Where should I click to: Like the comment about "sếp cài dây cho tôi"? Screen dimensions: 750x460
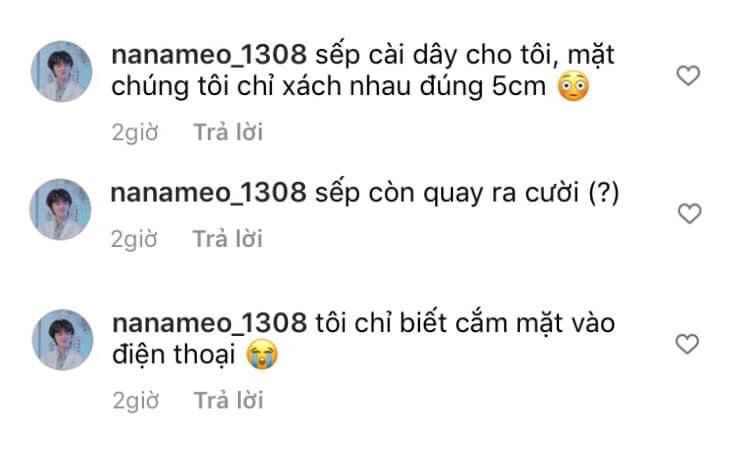688,76
